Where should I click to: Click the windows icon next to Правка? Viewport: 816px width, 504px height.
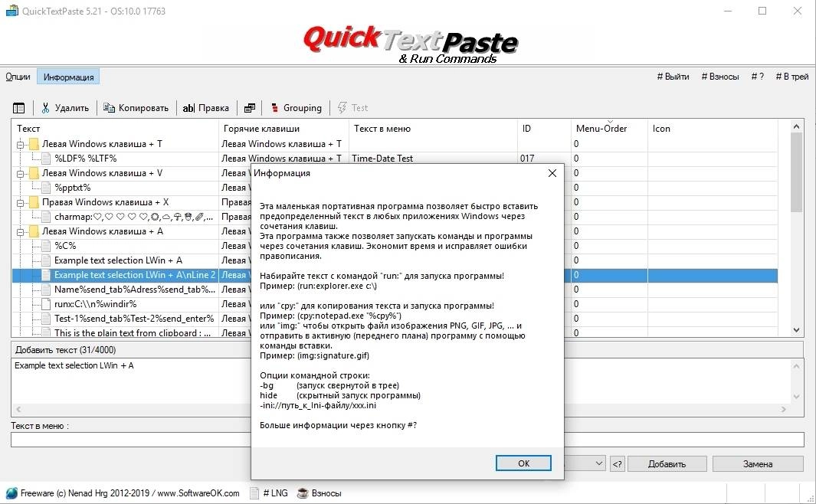(x=250, y=108)
